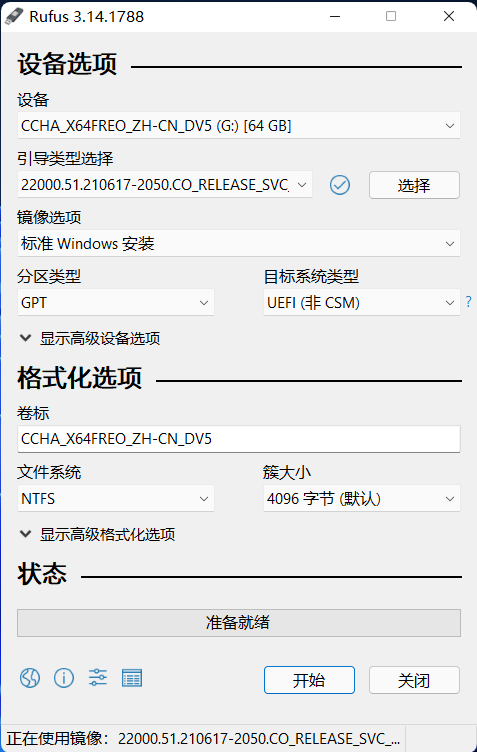Open the NTFS file system dropdown
Viewport: 477px width, 752px height.
116,499
